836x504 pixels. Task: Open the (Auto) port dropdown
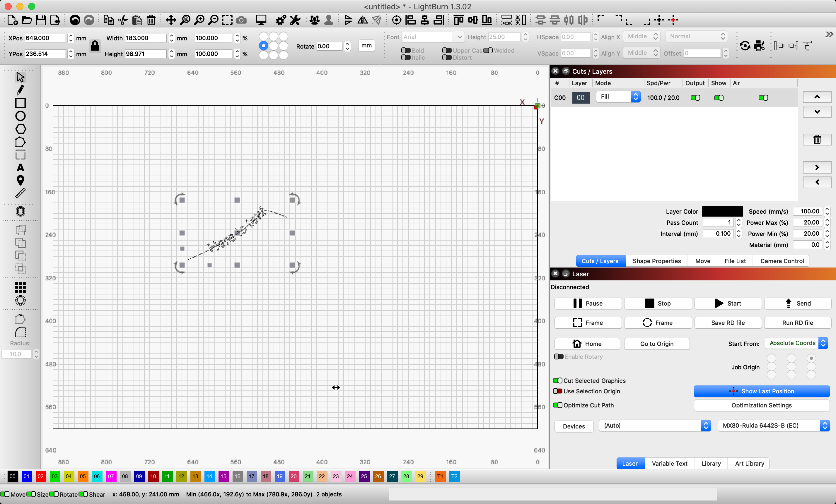(x=654, y=426)
